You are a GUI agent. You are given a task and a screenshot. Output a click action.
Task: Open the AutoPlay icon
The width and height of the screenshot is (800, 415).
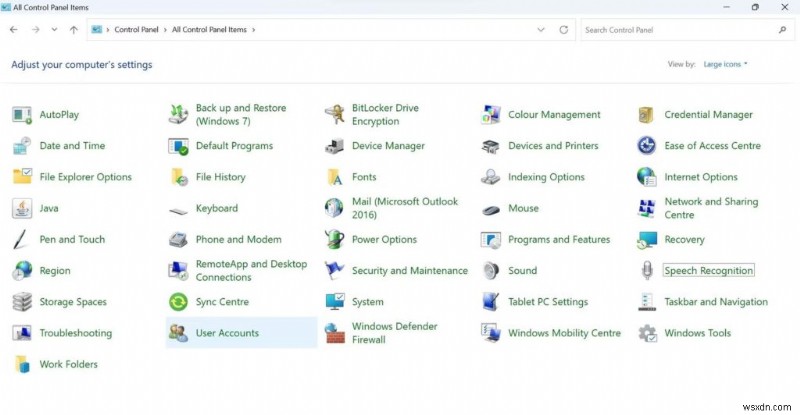(x=22, y=115)
